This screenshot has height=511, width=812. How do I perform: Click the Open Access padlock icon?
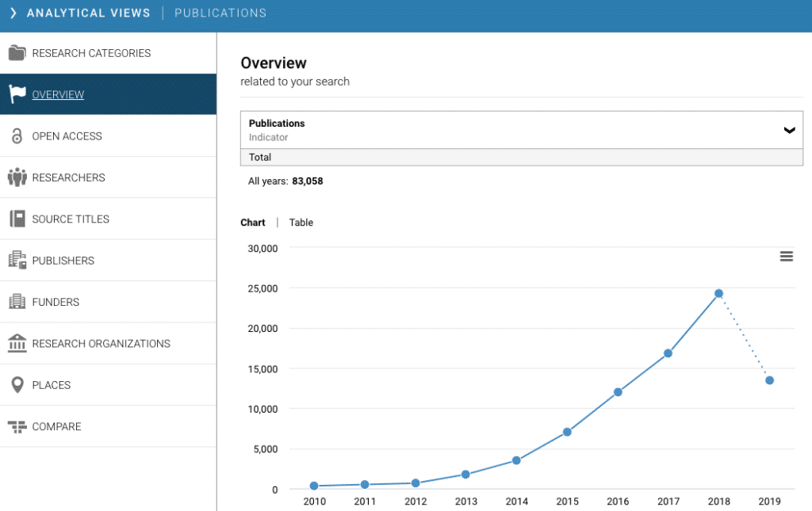point(17,136)
